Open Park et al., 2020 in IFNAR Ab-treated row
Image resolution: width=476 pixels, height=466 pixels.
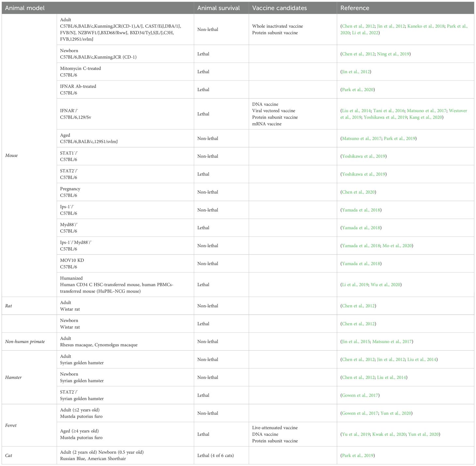pyautogui.click(x=358, y=90)
